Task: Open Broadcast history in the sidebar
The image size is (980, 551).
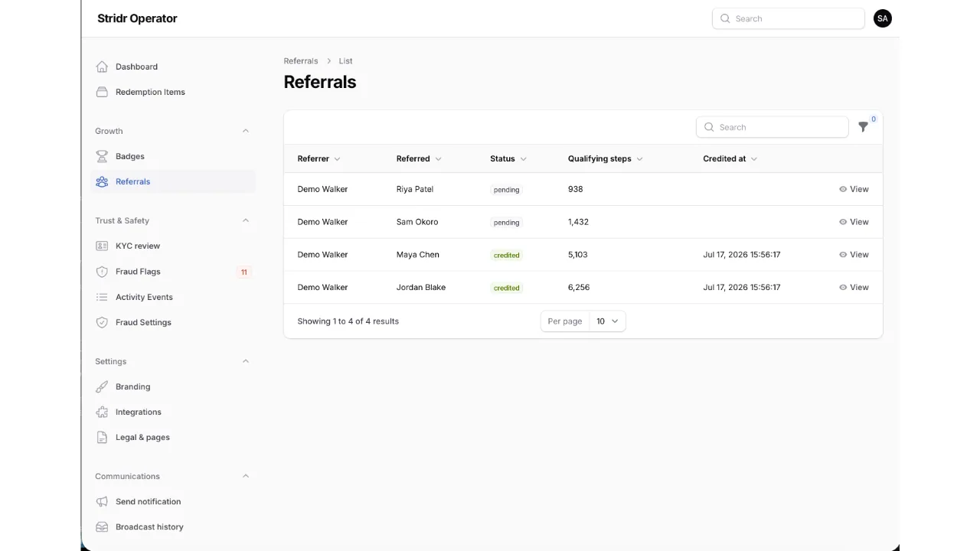Action: [175, 527]
